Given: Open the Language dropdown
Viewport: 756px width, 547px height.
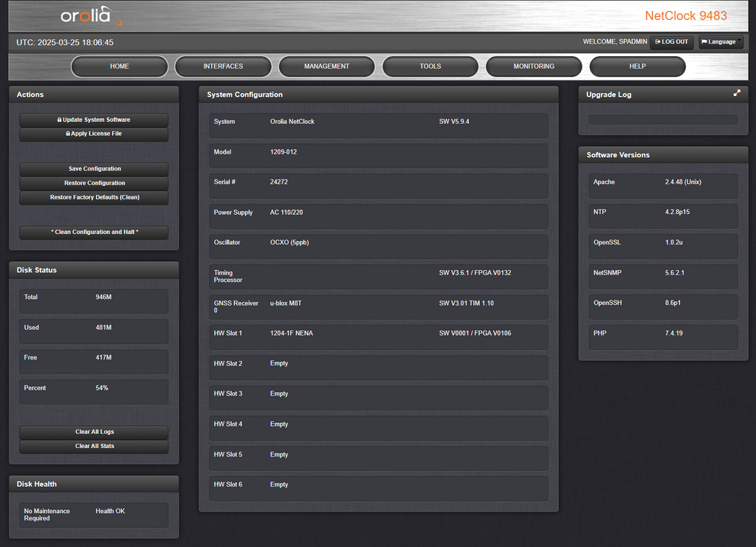Looking at the screenshot, I should click(721, 42).
